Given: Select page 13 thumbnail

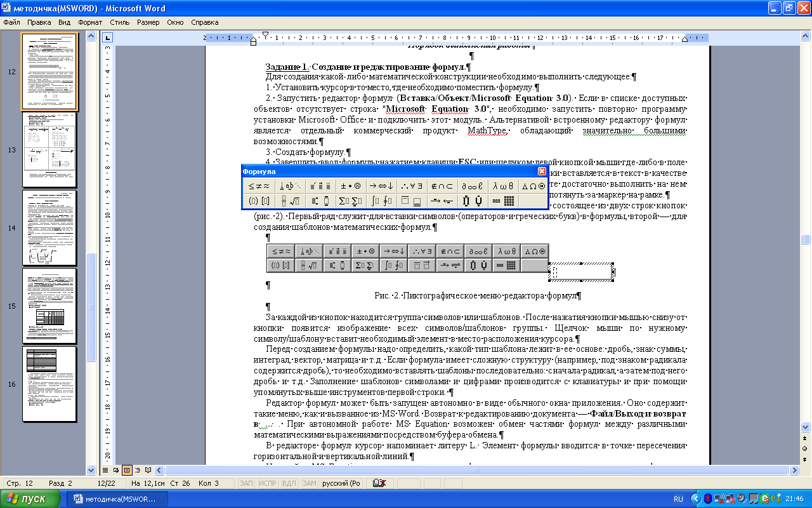Looking at the screenshot, I should tap(49, 150).
